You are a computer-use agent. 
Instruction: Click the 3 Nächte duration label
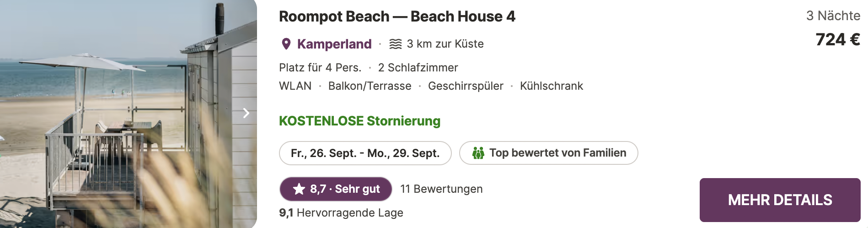[833, 16]
